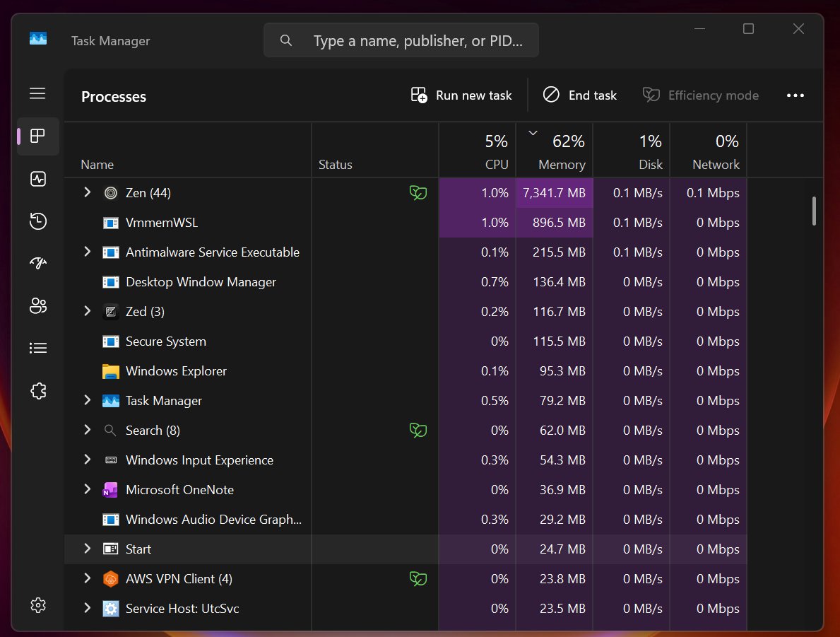Click Desktop Window Manager CPU 0.7%
The image size is (840, 637).
pyautogui.click(x=495, y=282)
